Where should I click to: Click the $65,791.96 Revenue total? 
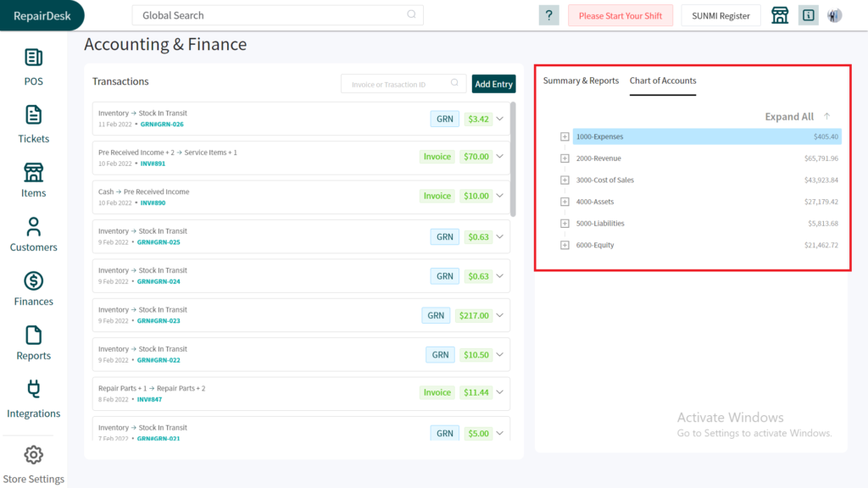click(x=821, y=158)
